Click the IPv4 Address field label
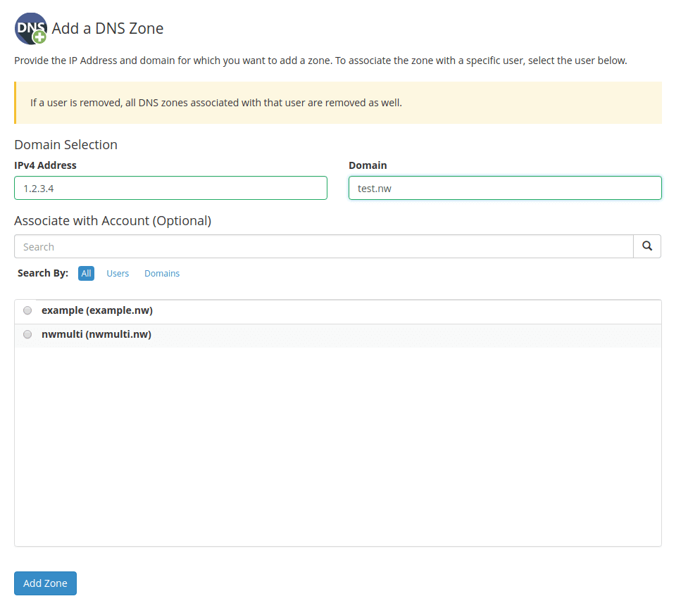The width and height of the screenshot is (700, 608). 46,165
